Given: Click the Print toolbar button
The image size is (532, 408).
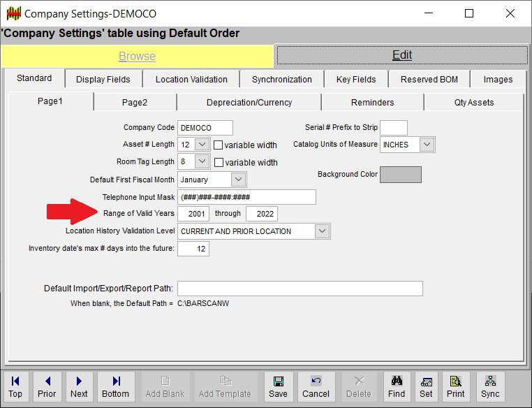Looking at the screenshot, I should click(x=456, y=386).
